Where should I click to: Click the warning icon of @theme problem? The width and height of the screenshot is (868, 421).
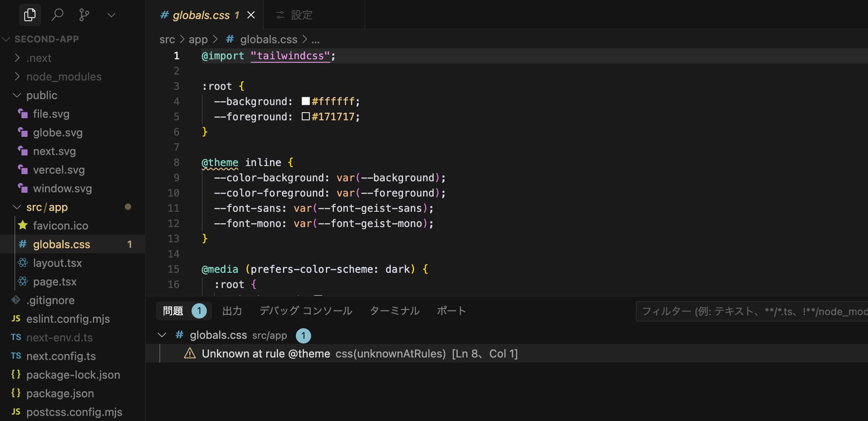click(190, 353)
